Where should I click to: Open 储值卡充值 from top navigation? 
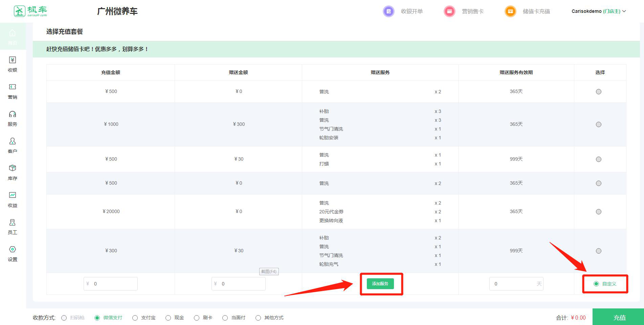click(x=536, y=11)
